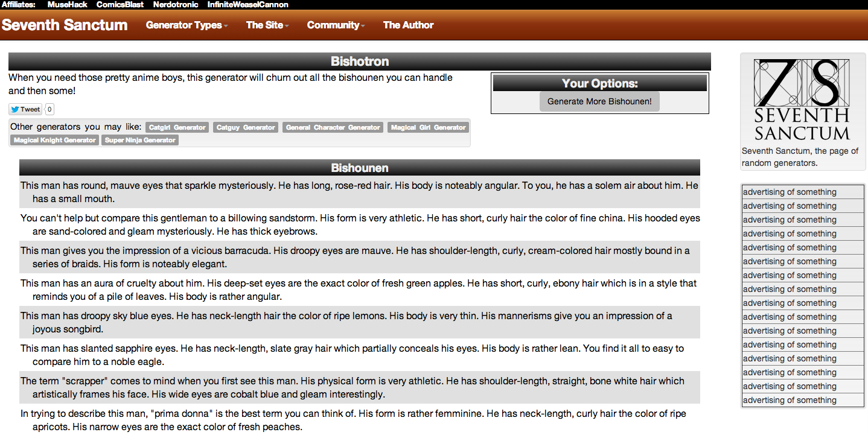Open the Magical Girl Generator
This screenshot has width=868, height=435.
coord(428,127)
